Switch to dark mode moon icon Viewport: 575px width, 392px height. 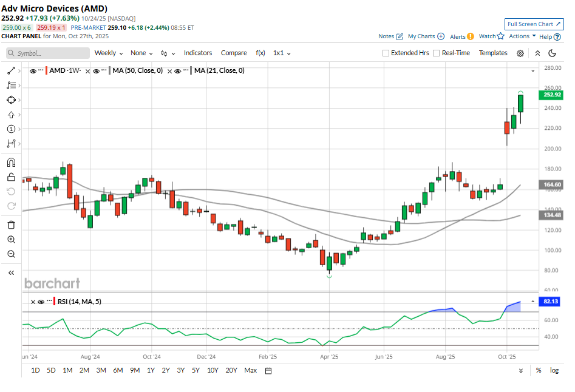point(551,53)
